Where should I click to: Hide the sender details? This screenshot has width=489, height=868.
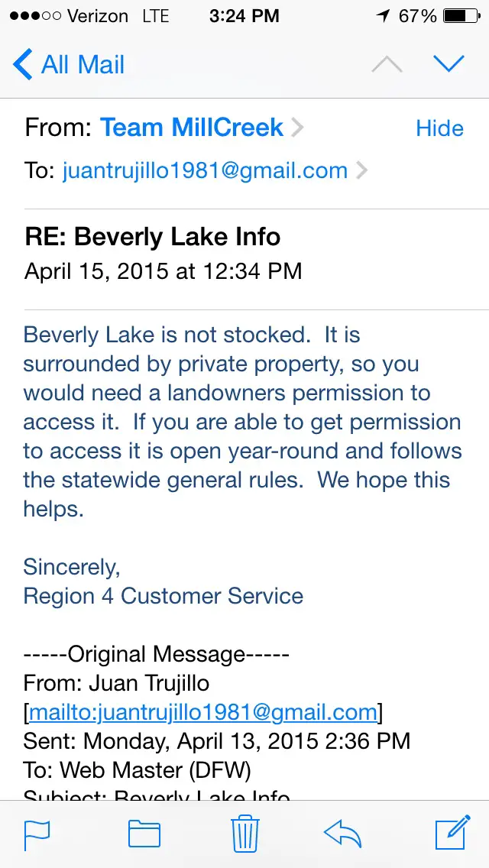coord(439,128)
